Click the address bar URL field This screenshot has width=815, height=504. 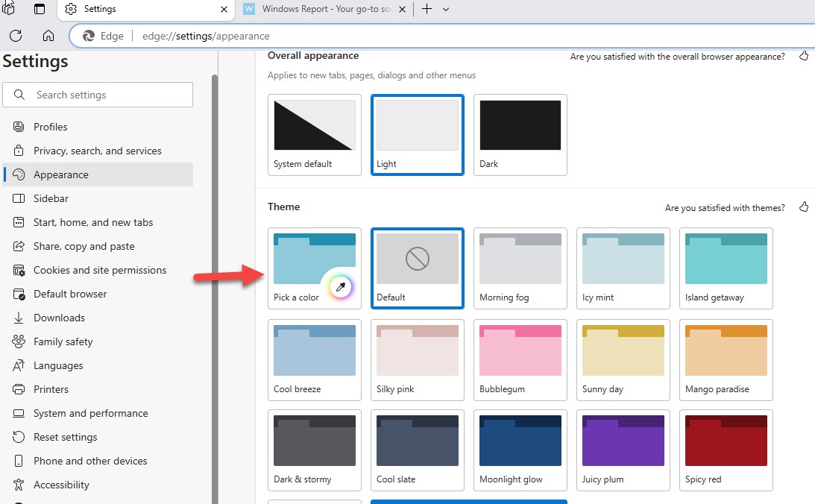pos(442,36)
